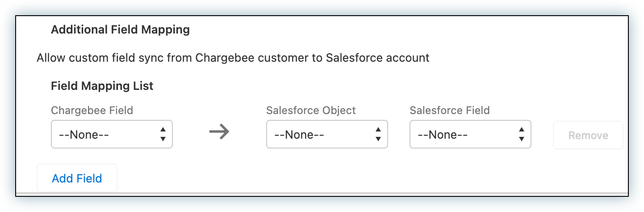Click the Salesforce Field label
Screen dimensions: 644x212
pos(449,110)
